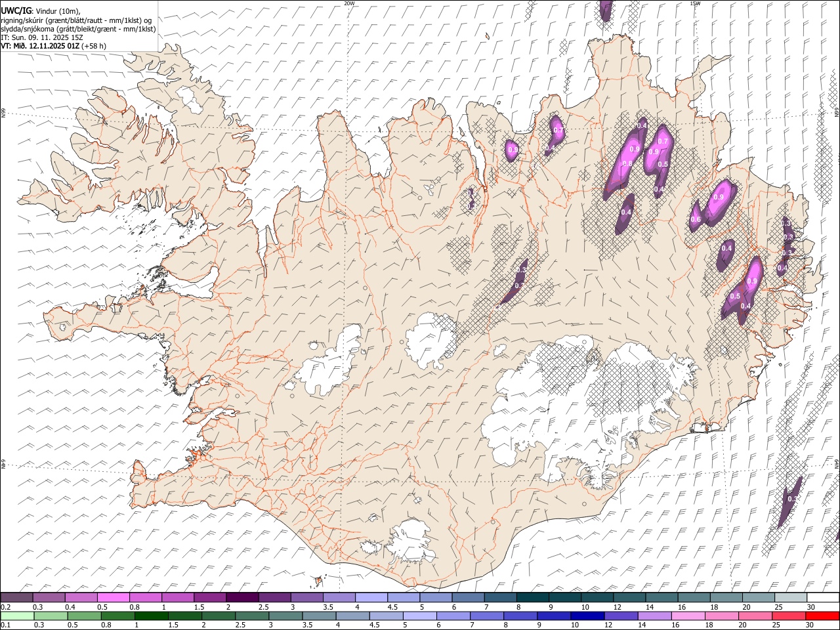Click the bottom-row legend swatch labeled 0.5
Viewport: 840px width, 630px height.
(x=84, y=616)
